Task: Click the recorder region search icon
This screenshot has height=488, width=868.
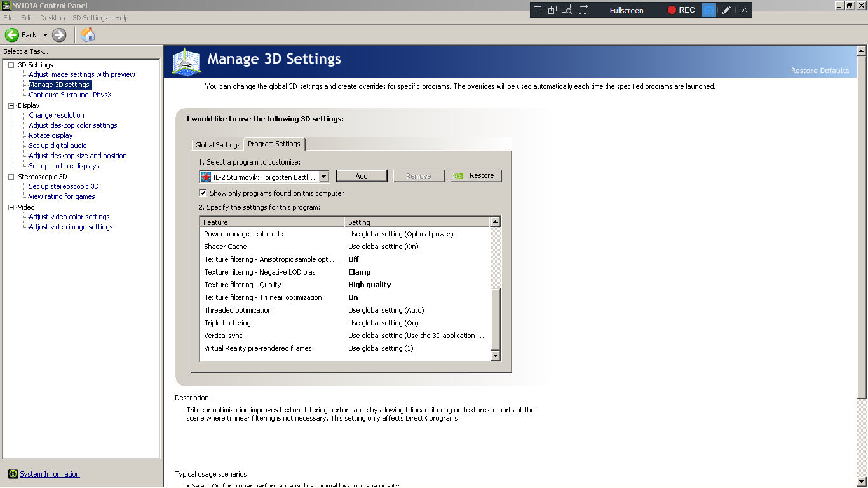Action: click(567, 10)
